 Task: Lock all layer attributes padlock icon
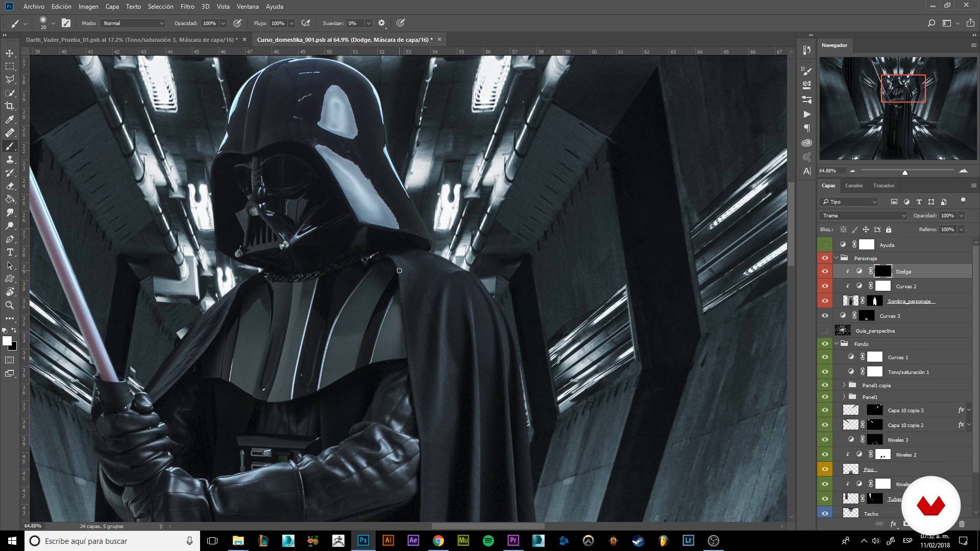tap(889, 230)
